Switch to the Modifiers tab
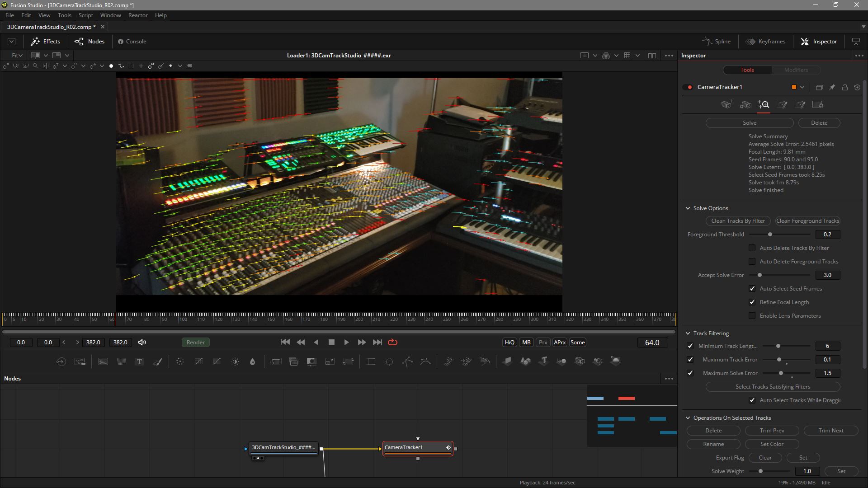This screenshot has width=868, height=488. coord(796,70)
